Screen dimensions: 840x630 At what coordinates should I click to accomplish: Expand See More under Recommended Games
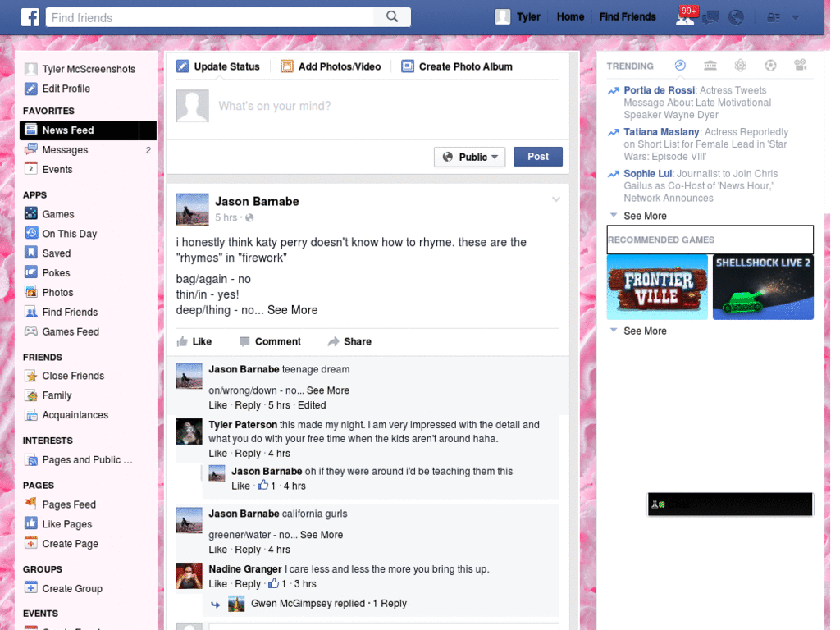coord(645,331)
